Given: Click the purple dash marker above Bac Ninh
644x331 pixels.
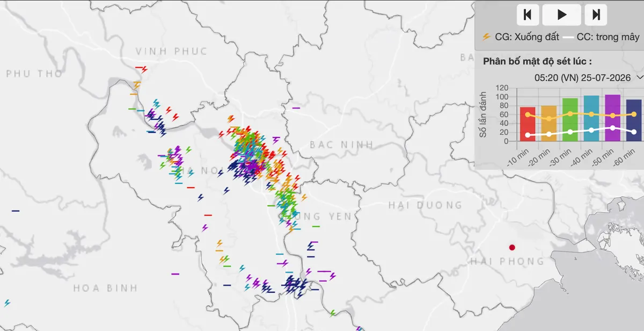Looking at the screenshot, I should tap(296, 108).
